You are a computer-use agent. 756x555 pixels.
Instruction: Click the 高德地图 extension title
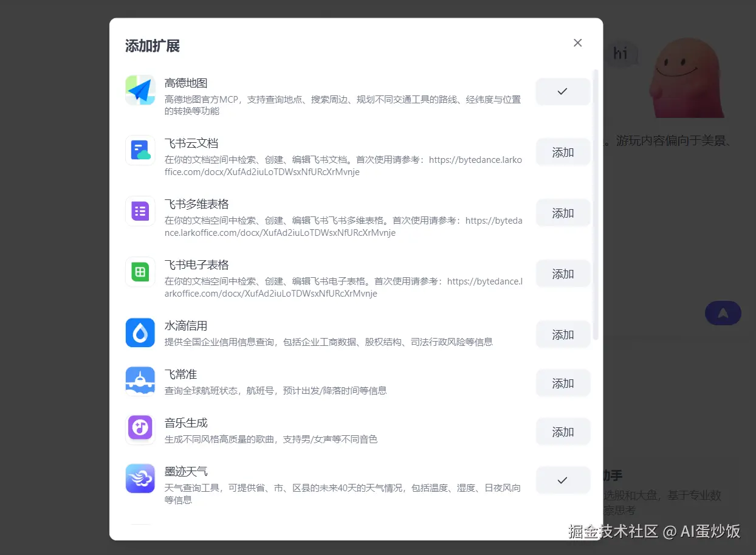point(186,83)
